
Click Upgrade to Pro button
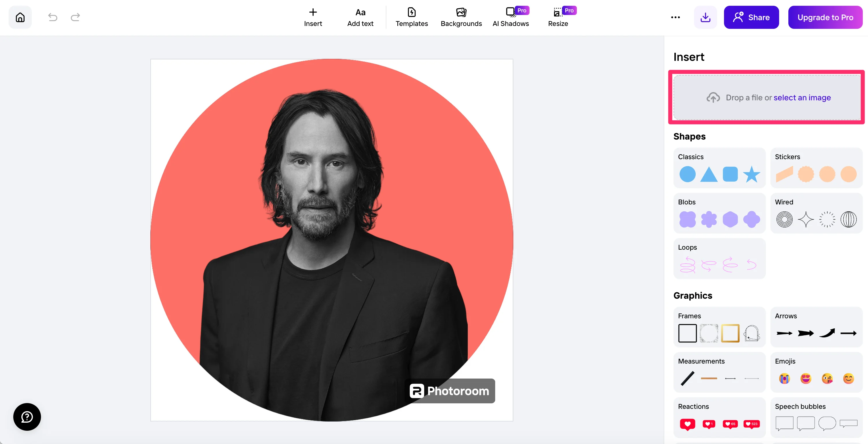click(x=825, y=17)
